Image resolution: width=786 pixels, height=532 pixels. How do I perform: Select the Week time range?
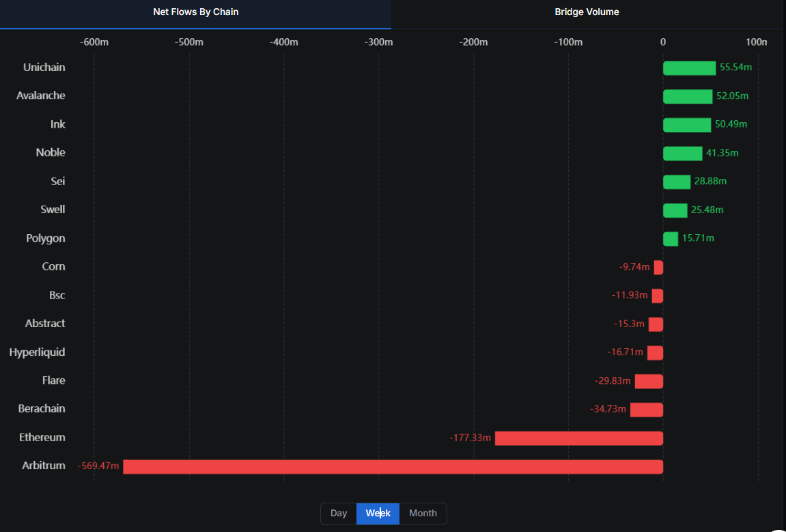[x=378, y=514]
